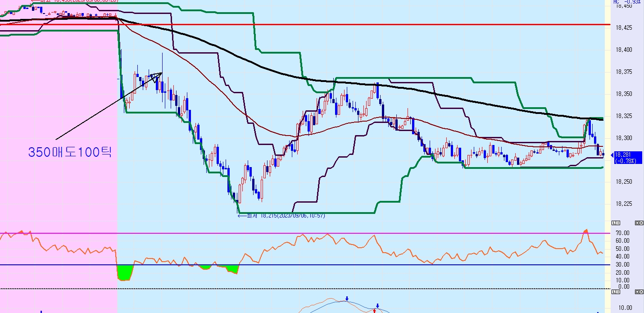Maximize the RSI indicator panel

pos(637,223)
